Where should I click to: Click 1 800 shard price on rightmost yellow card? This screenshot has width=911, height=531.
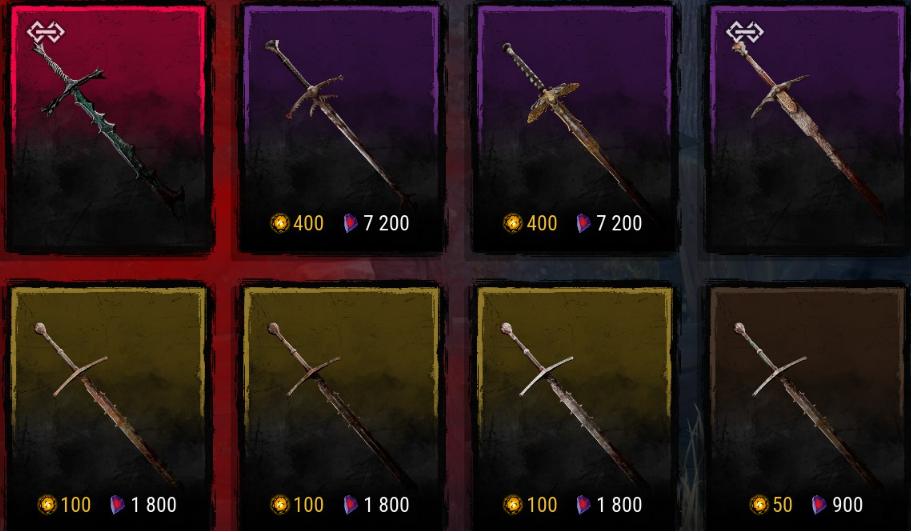point(619,504)
